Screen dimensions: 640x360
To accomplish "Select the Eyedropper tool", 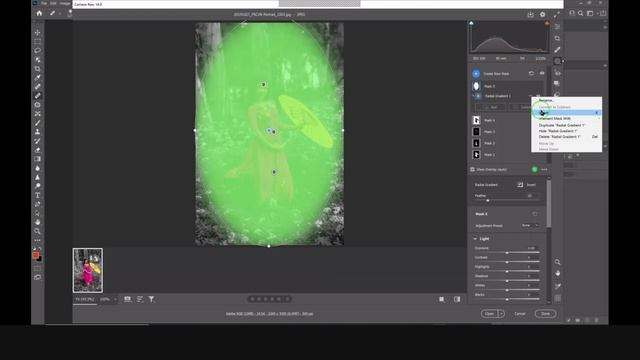I will tap(38, 78).
